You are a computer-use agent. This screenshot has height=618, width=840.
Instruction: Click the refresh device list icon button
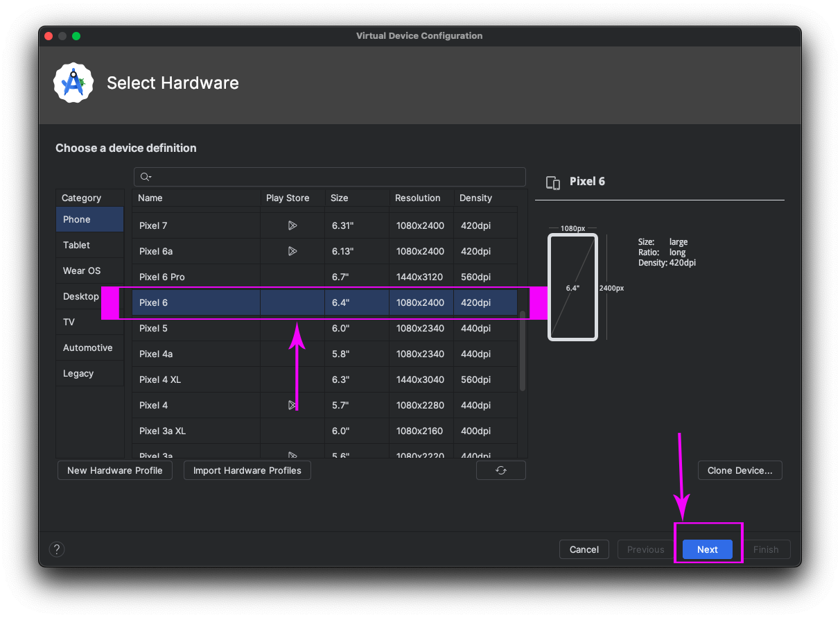click(x=501, y=470)
